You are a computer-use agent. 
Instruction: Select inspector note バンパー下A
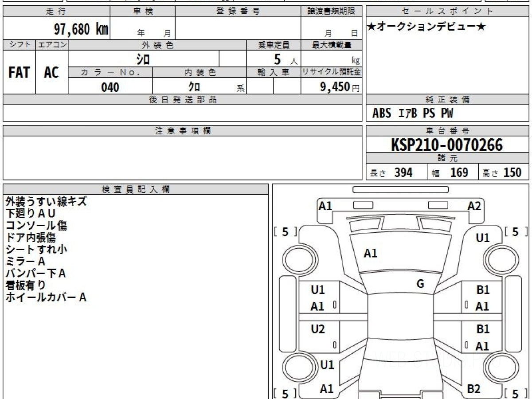35,273
